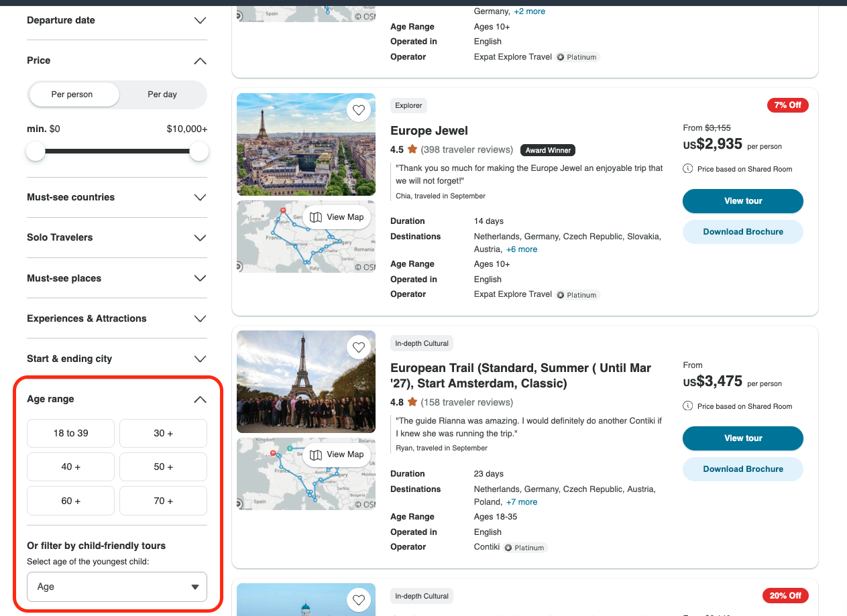
Task: Download Brochure for Europe Jewel
Action: click(x=743, y=232)
